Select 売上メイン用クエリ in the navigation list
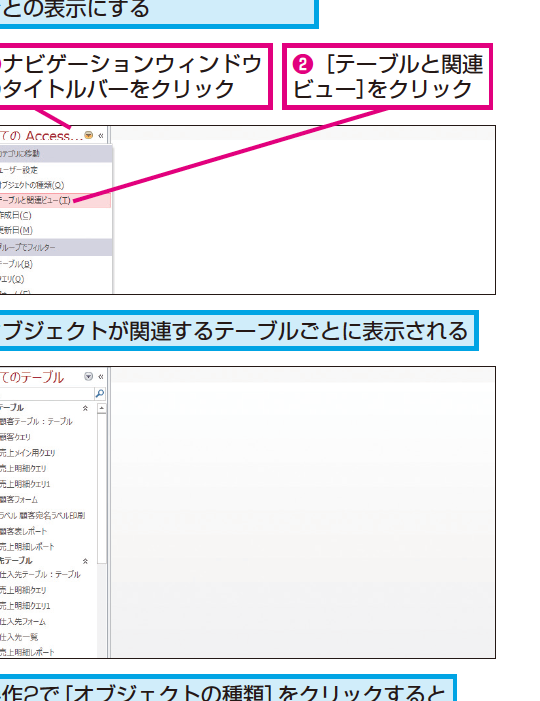540x701 pixels. 28,453
